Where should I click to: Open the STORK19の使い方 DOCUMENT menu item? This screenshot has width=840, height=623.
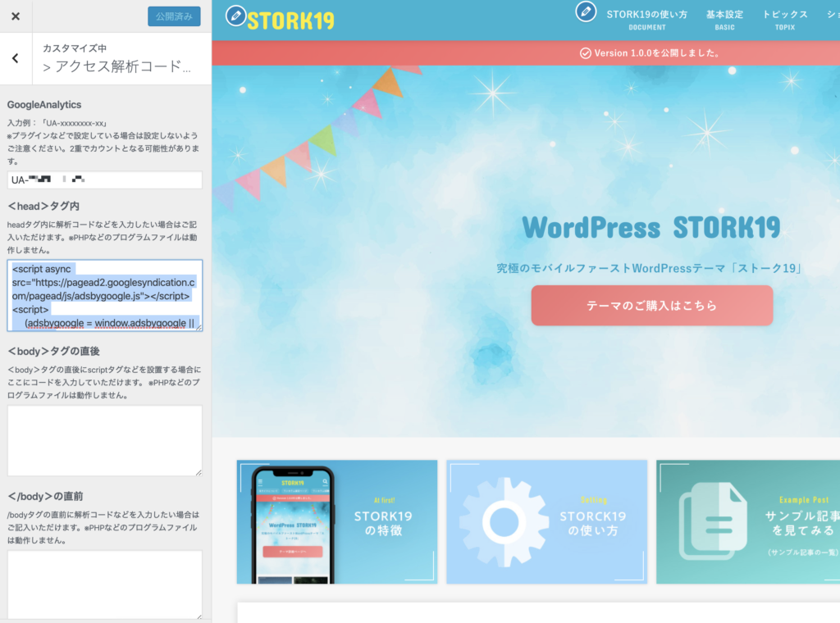(x=646, y=20)
